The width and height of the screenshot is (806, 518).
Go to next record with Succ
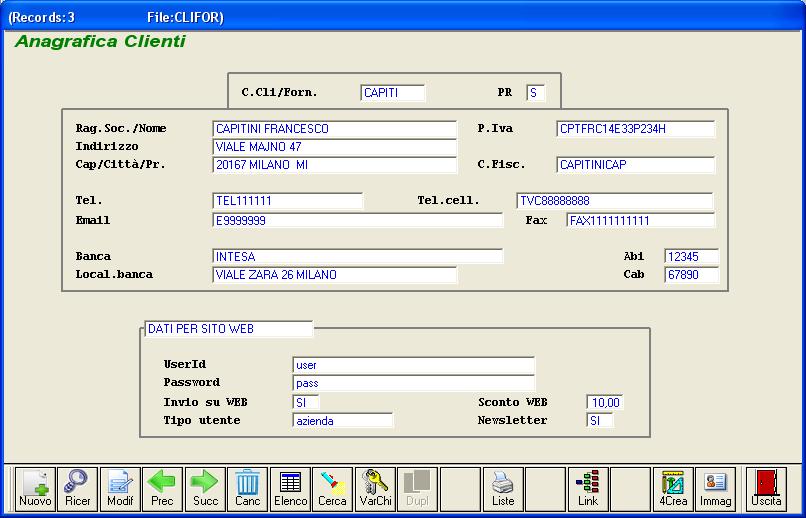205,488
